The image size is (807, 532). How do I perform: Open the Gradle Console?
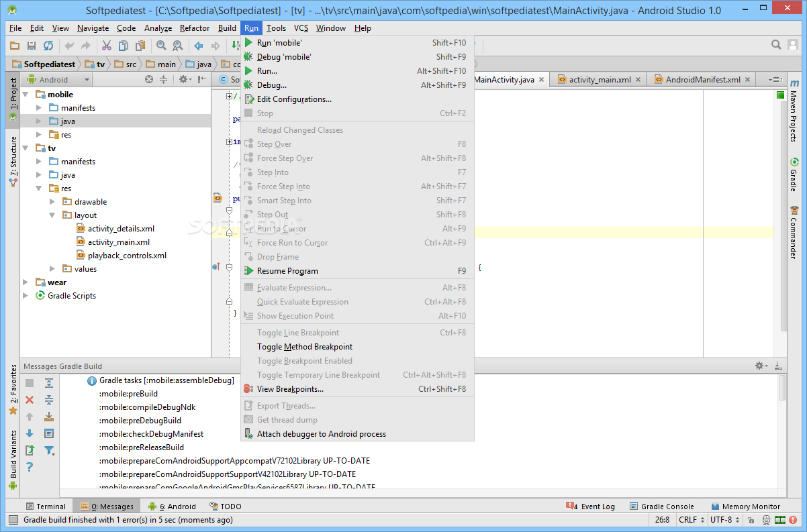click(x=662, y=507)
